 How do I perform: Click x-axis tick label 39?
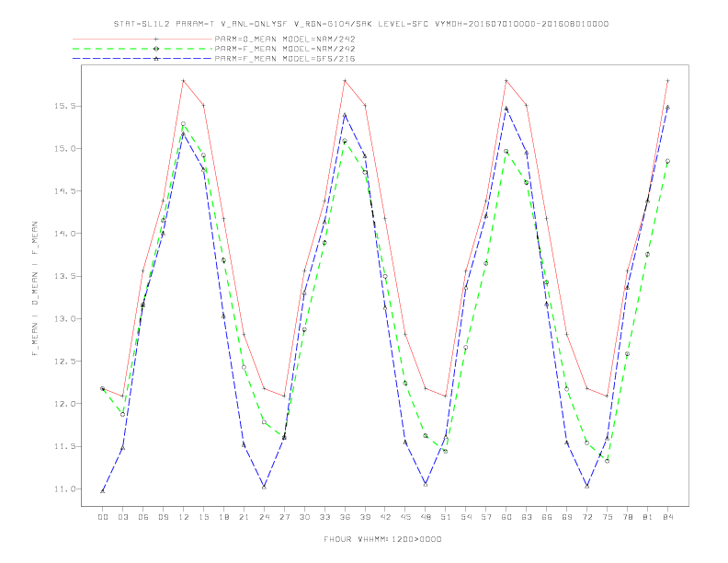pos(365,517)
